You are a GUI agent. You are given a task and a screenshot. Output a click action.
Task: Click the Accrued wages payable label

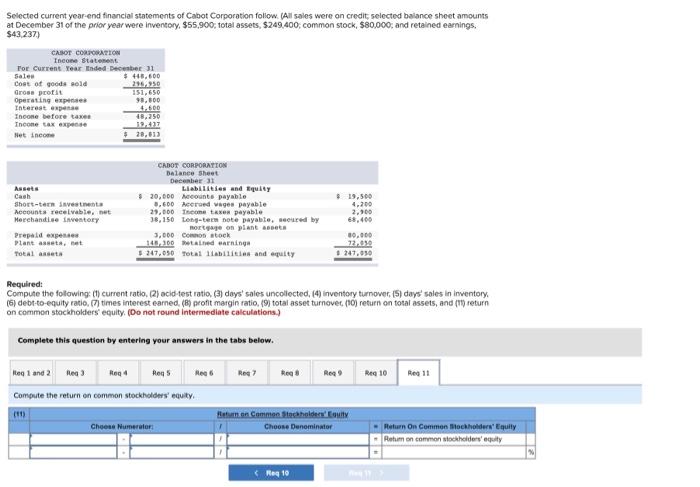224,204
